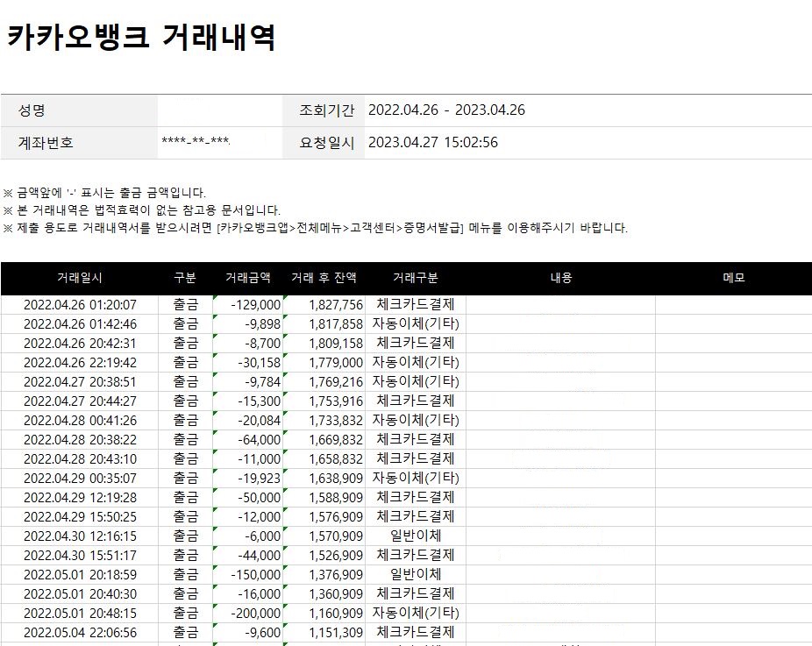Select date cell 2022.04.29 12:19:28
Image resolution: width=812 pixels, height=646 pixels.
(x=80, y=498)
